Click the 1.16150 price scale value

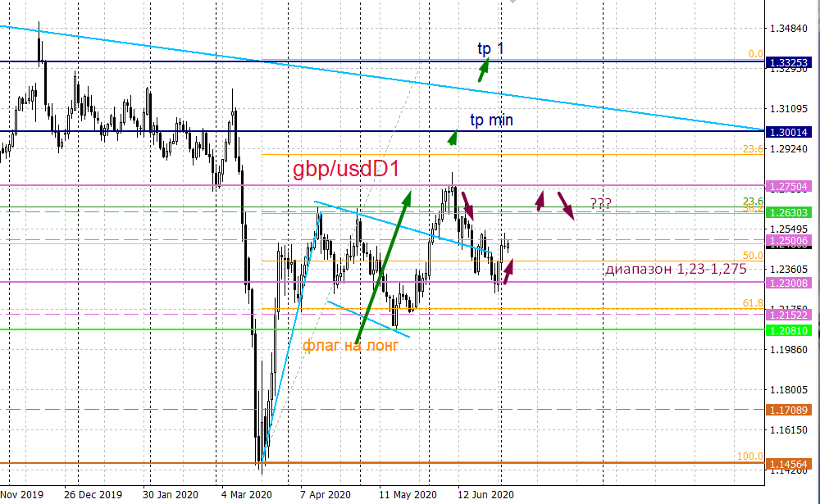click(789, 430)
